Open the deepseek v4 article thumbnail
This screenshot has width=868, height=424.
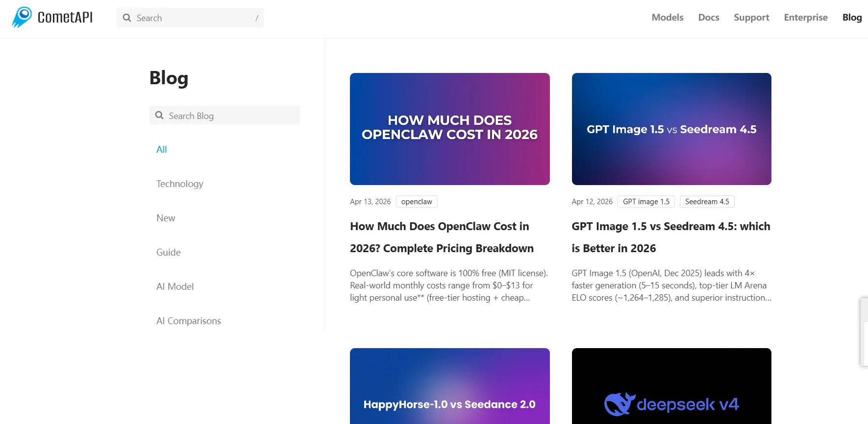pos(671,386)
